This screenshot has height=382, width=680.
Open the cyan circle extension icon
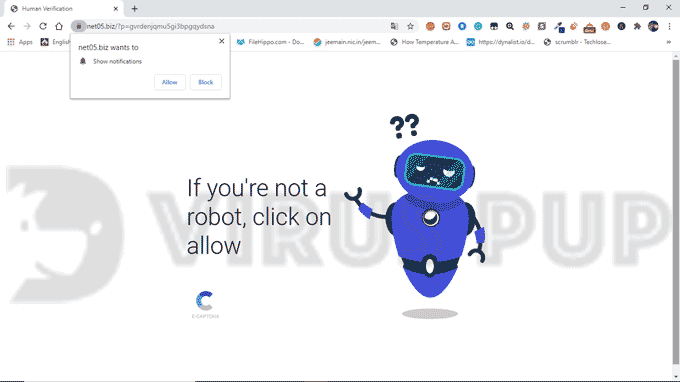click(478, 26)
